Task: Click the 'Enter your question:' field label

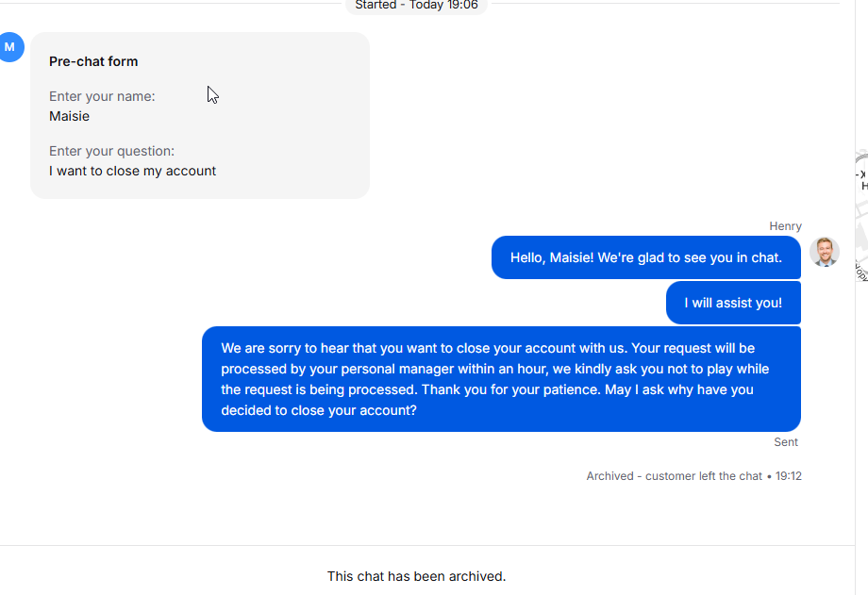Action: (x=111, y=151)
